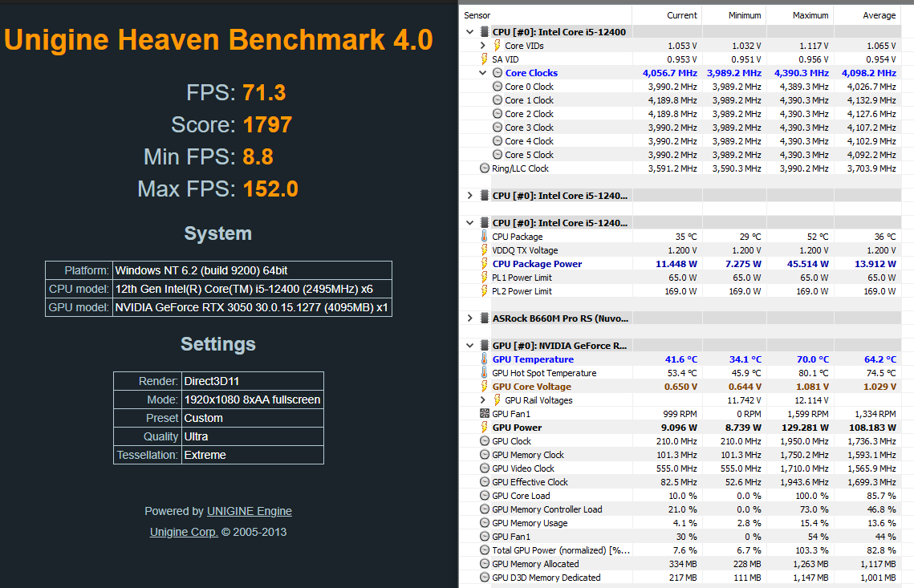This screenshot has height=588, width=914.
Task: Expand the Core VIDs row
Action: (x=482, y=46)
